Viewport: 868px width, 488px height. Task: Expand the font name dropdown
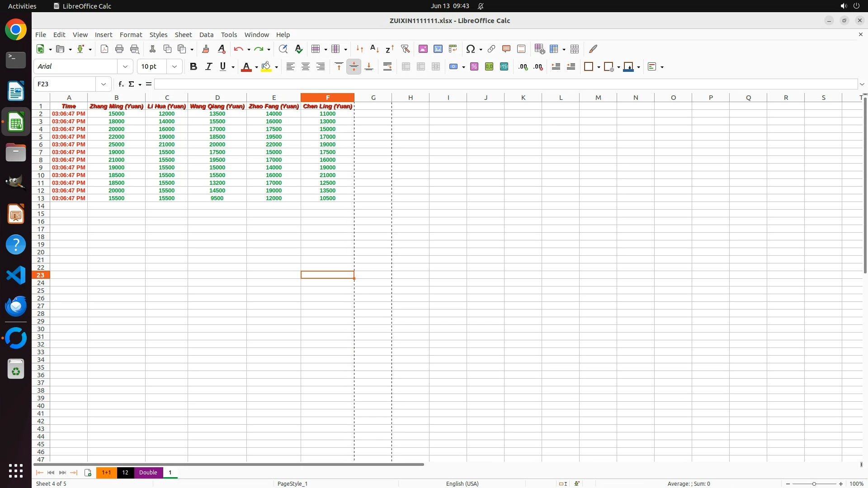pyautogui.click(x=125, y=66)
